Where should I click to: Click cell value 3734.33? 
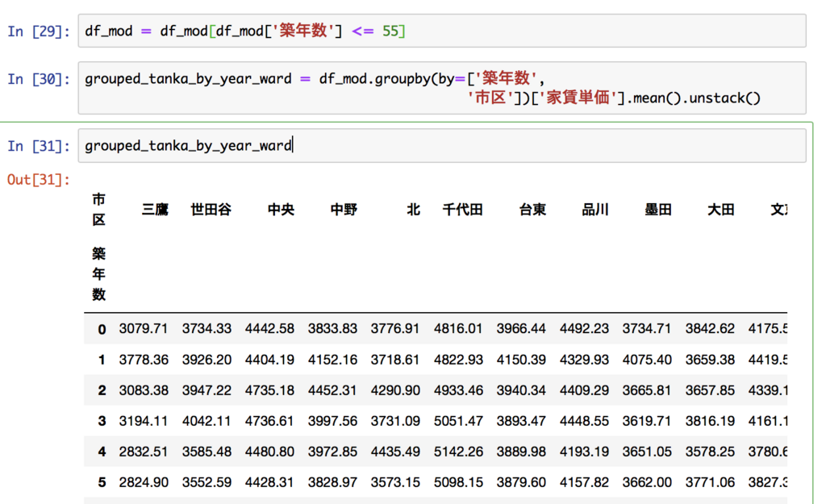206,329
